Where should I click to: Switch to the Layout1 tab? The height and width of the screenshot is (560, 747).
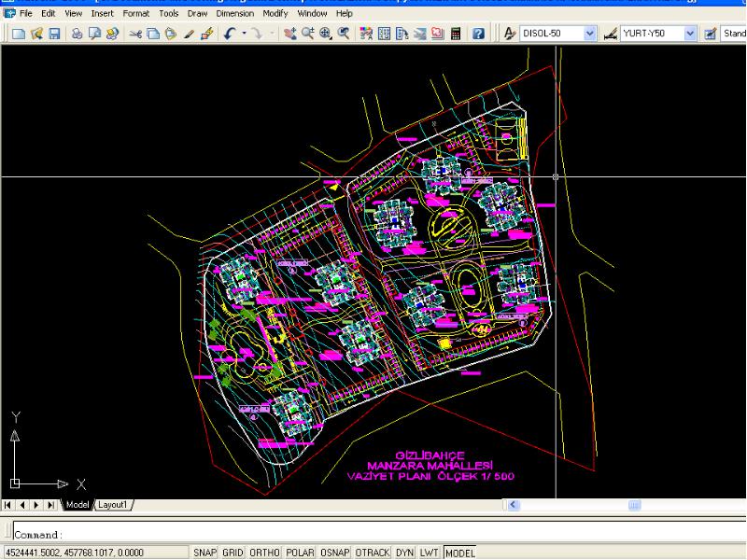[113, 504]
